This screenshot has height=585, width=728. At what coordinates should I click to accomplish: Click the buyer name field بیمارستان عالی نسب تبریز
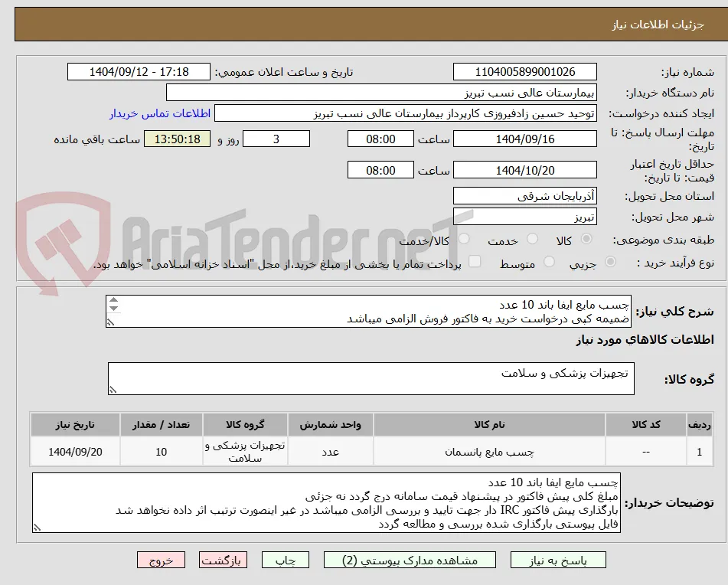(381, 93)
